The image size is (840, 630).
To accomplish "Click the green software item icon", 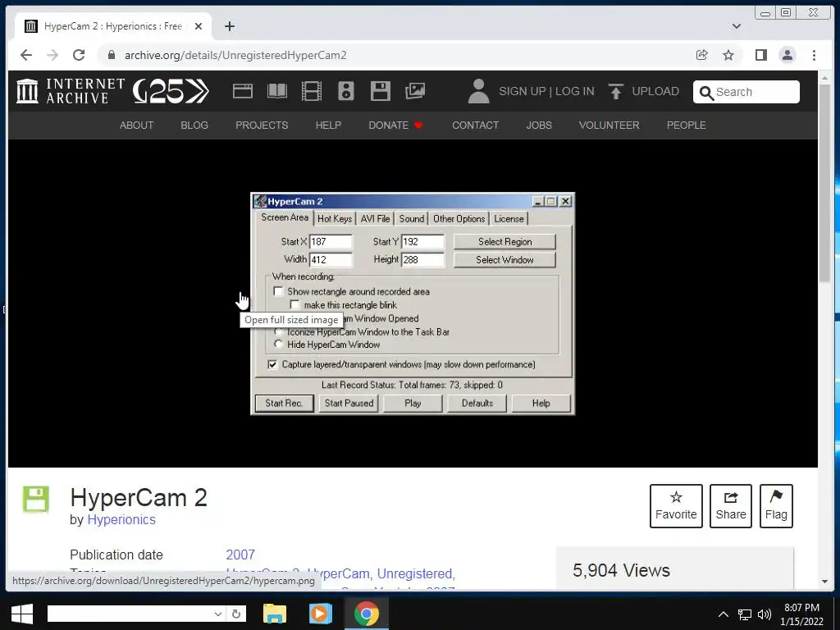I will [36, 500].
